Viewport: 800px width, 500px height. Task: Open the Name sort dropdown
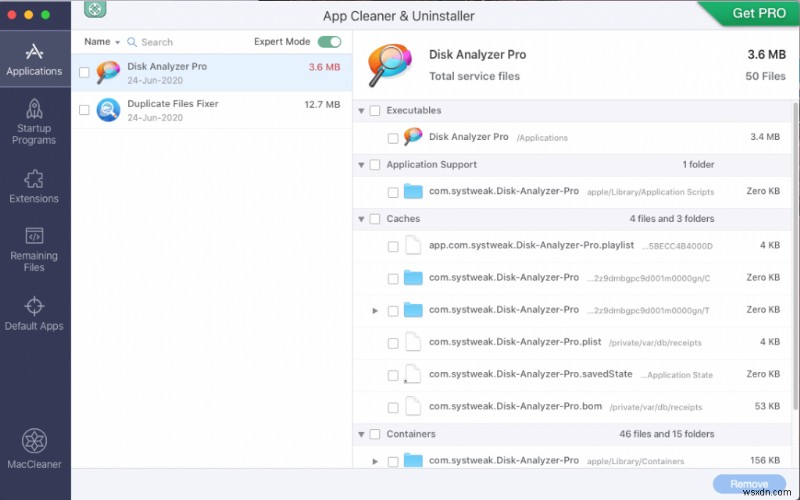point(102,42)
